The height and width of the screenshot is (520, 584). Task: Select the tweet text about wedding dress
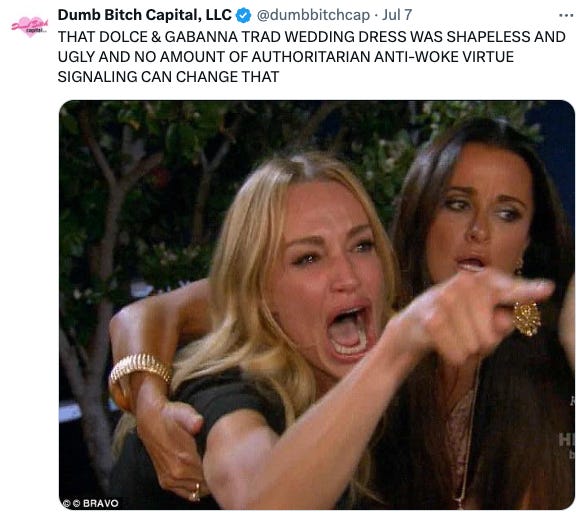311,57
